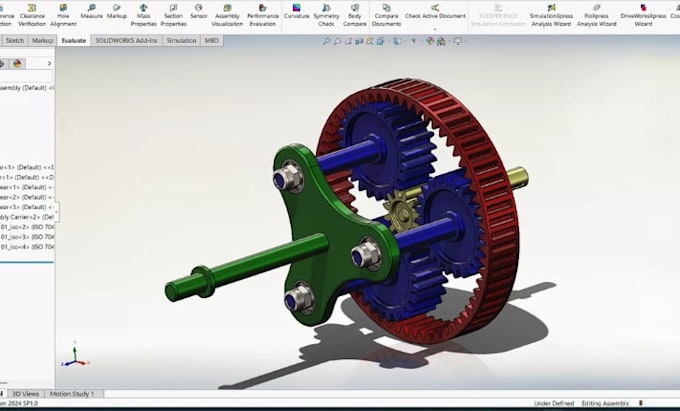Click the Edit Appearance color ball icon
This screenshot has height=411, width=680.
click(430, 41)
